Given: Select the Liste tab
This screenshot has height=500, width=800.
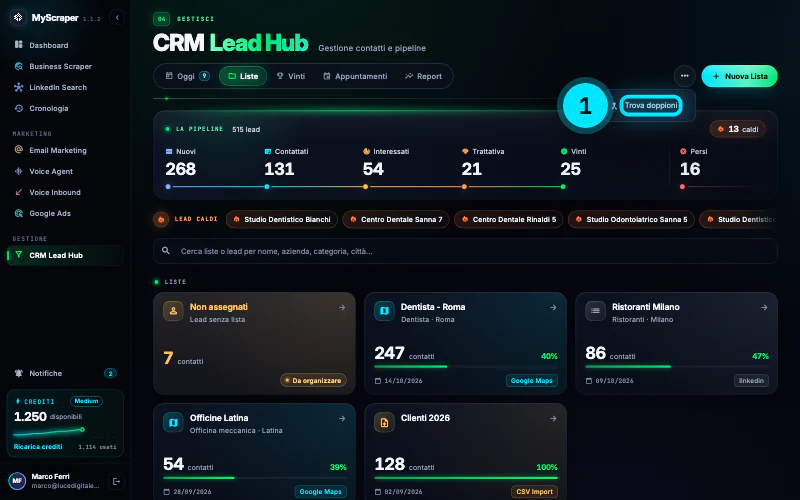Looking at the screenshot, I should point(243,76).
